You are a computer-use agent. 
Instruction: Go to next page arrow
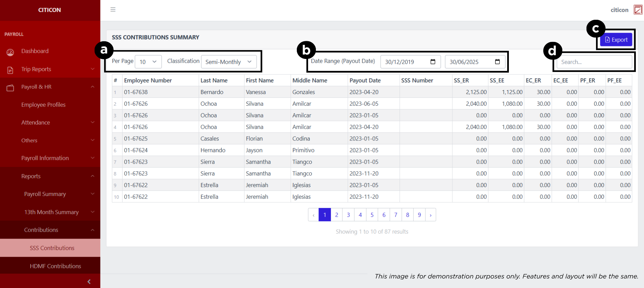pos(431,215)
